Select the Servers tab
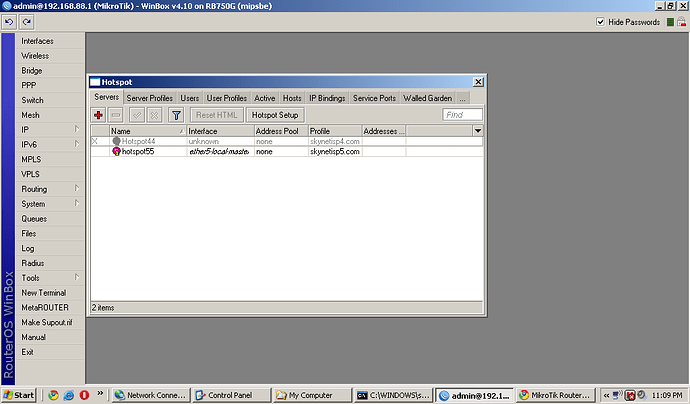The width and height of the screenshot is (690, 404). (106, 97)
